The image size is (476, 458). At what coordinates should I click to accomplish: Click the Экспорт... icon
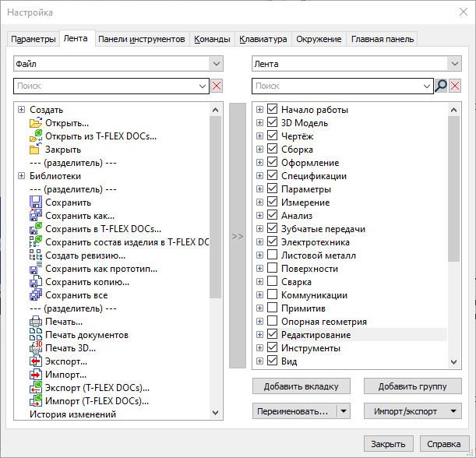[x=36, y=361]
